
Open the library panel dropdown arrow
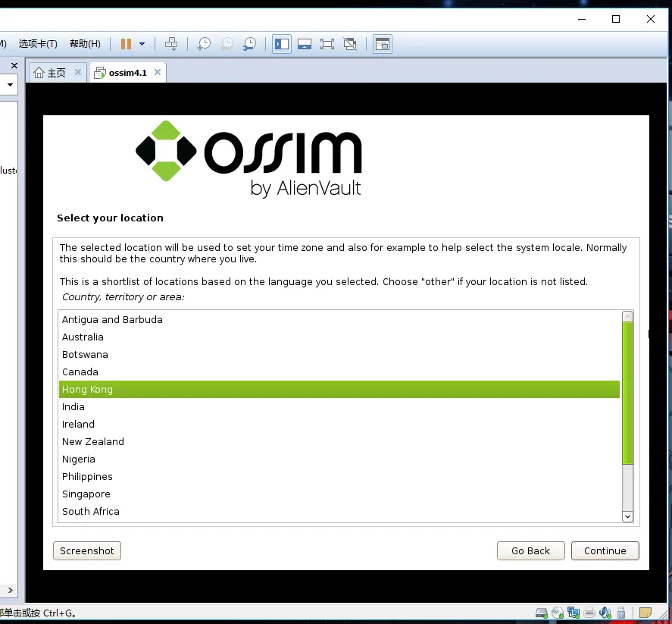click(9, 84)
